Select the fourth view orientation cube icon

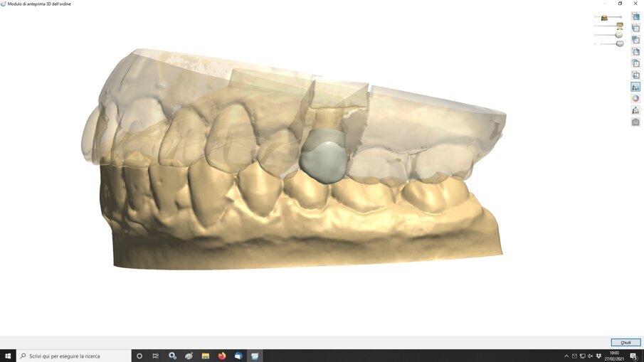pos(635,52)
